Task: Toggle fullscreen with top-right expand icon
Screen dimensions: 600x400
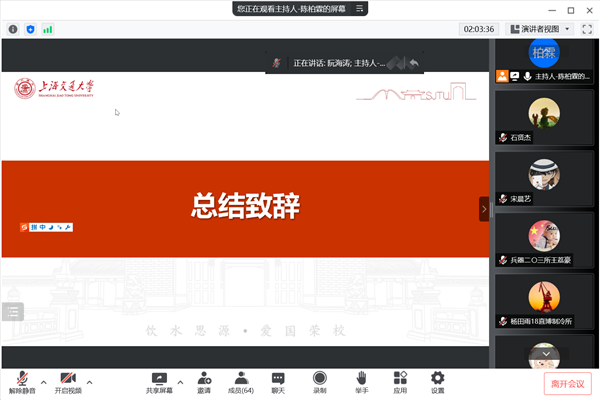Action: click(588, 29)
